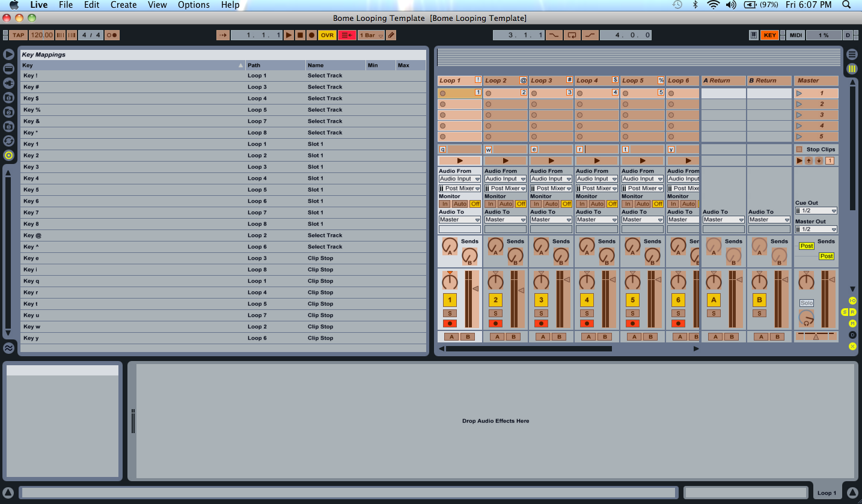Open File Browser 2 icon

click(x=8, y=112)
